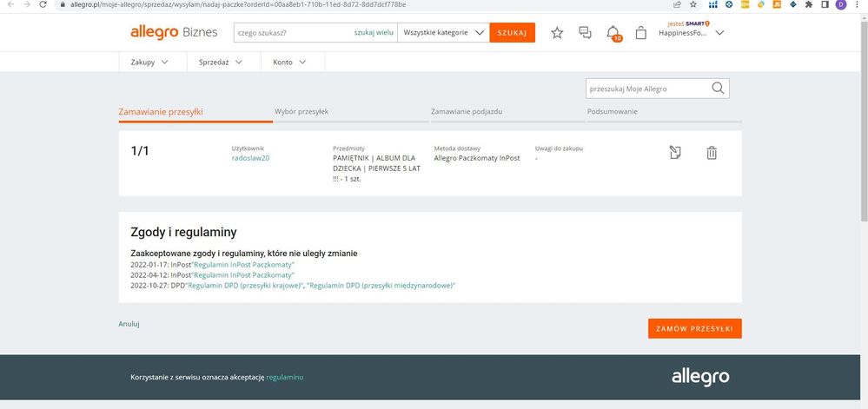Open favorites via the star icon in Allegro header
The height and width of the screenshot is (409, 868).
tap(557, 33)
